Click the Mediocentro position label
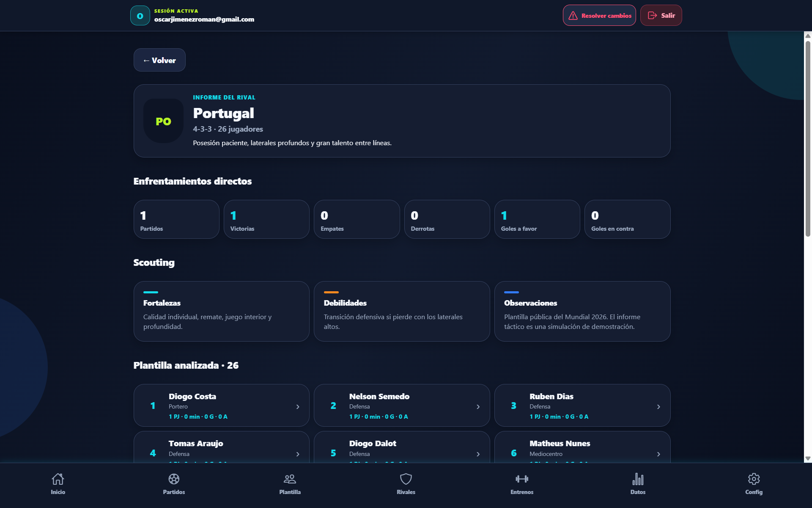The image size is (812, 508). [x=546, y=454]
